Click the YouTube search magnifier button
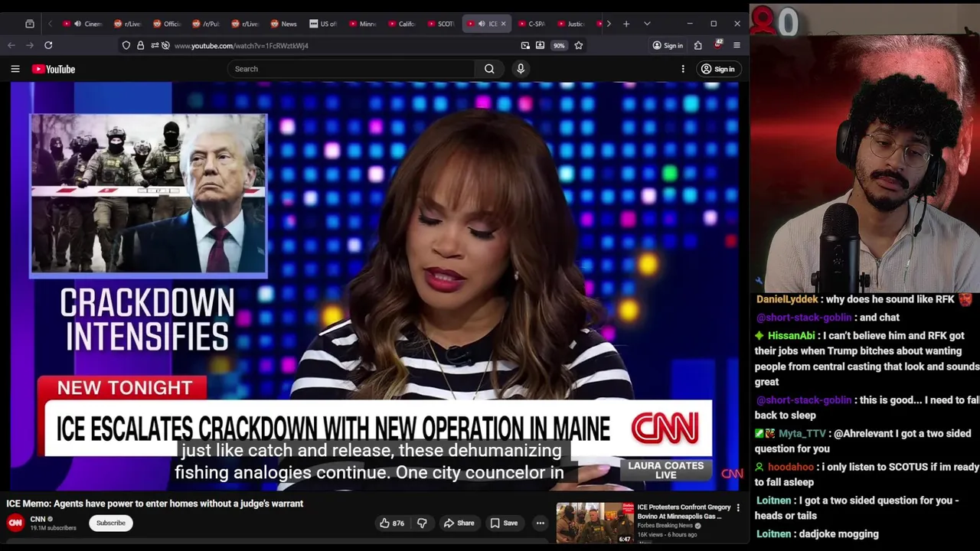Viewport: 980px width, 551px height. 489,69
